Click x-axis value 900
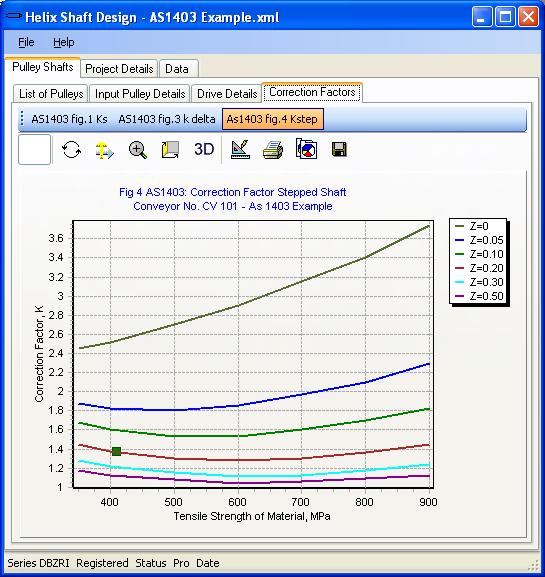Image resolution: width=545 pixels, height=577 pixels. pos(428,502)
